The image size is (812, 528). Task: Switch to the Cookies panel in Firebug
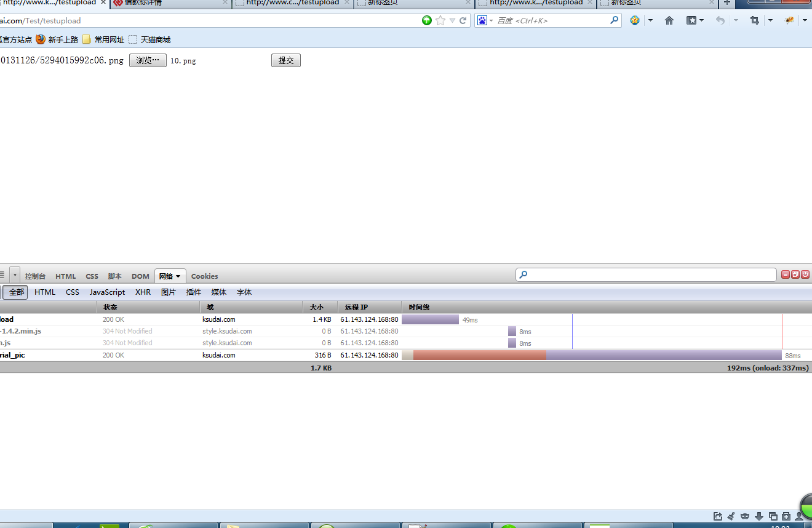[205, 276]
